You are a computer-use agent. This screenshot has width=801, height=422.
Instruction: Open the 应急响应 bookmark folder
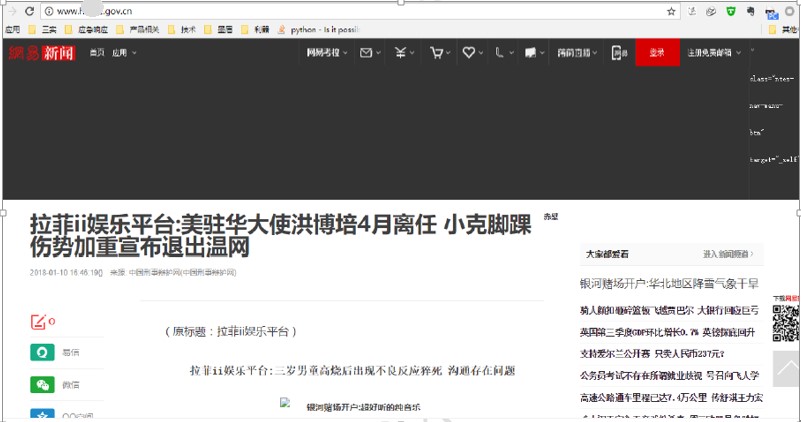click(86, 30)
